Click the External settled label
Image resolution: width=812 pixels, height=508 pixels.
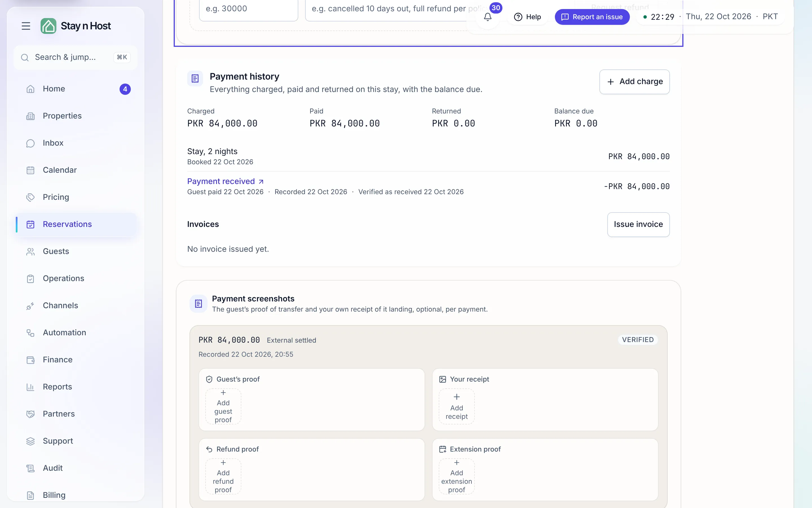[291, 340]
